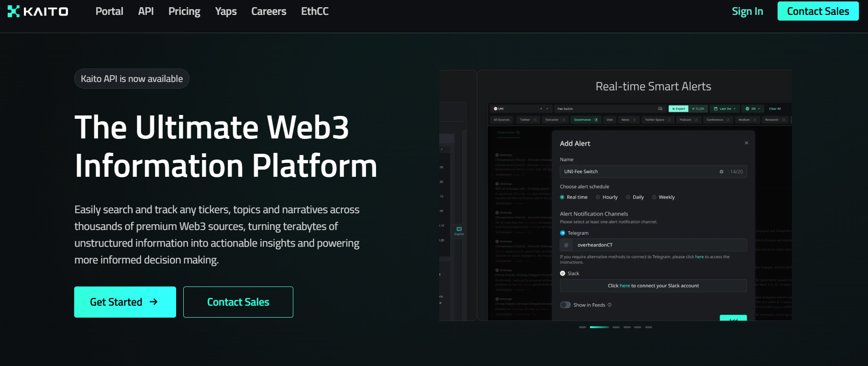Click the Real-time Smart Alerts slide image
Screen dimensions: 868x366
point(634,195)
